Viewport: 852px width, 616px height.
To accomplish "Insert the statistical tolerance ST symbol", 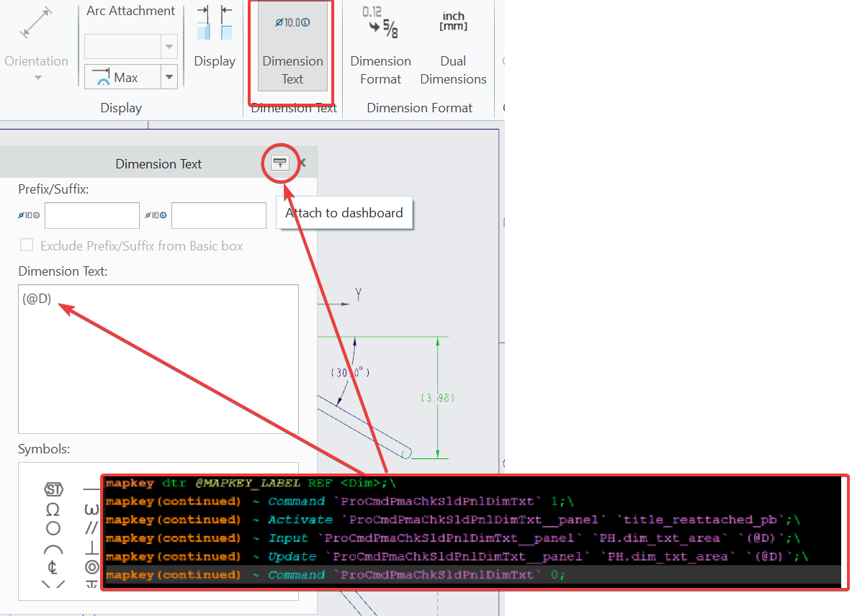I will point(55,489).
